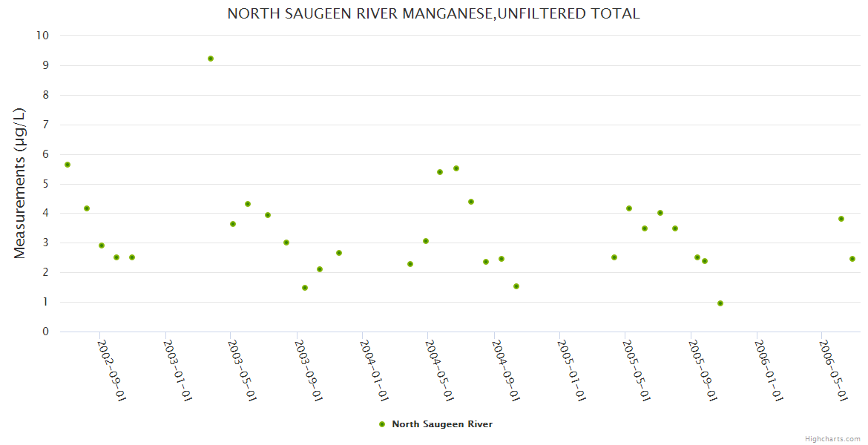
Task: Click the green legend marker dot
Action: click(382, 424)
